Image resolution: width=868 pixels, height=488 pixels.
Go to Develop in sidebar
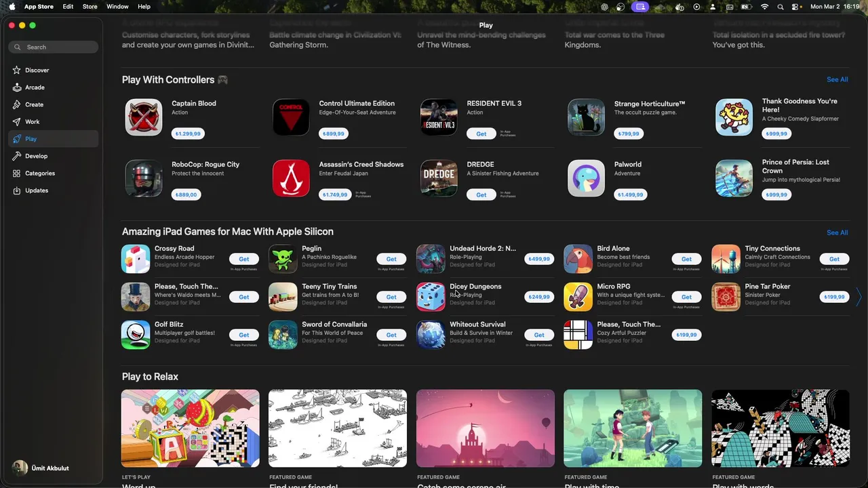coord(54,156)
